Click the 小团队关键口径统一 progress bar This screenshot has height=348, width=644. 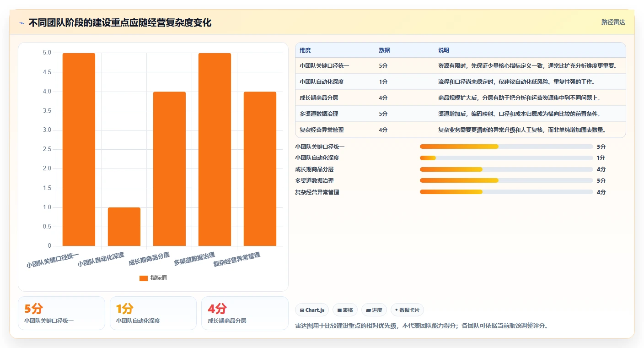[x=506, y=147]
